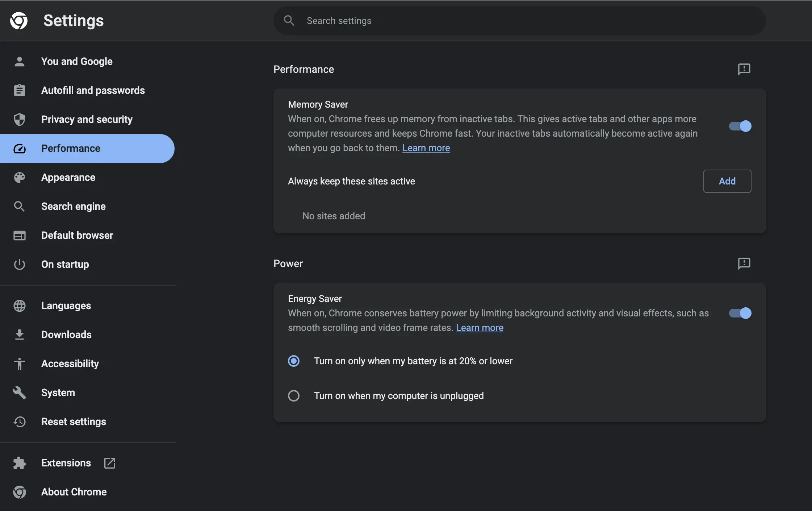Send feedback for the Performance section

tap(744, 69)
